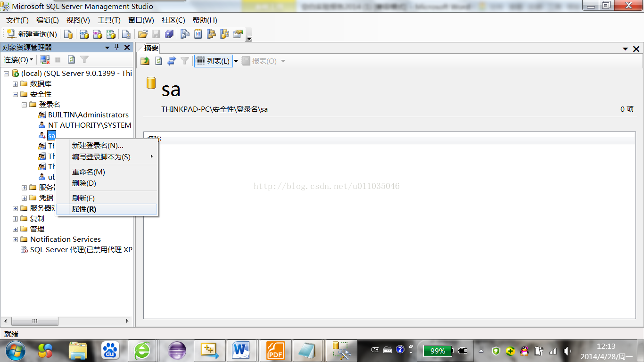Open the 社区(C) menu

click(173, 20)
